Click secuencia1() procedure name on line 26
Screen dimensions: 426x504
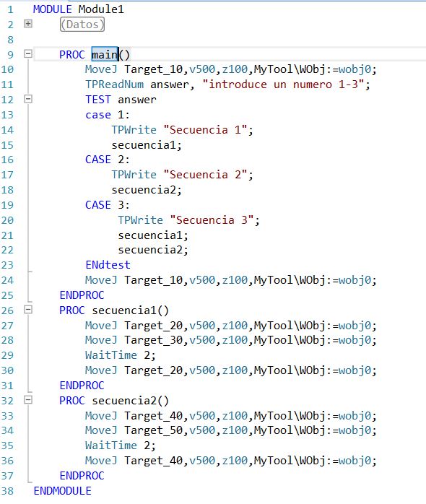point(130,310)
